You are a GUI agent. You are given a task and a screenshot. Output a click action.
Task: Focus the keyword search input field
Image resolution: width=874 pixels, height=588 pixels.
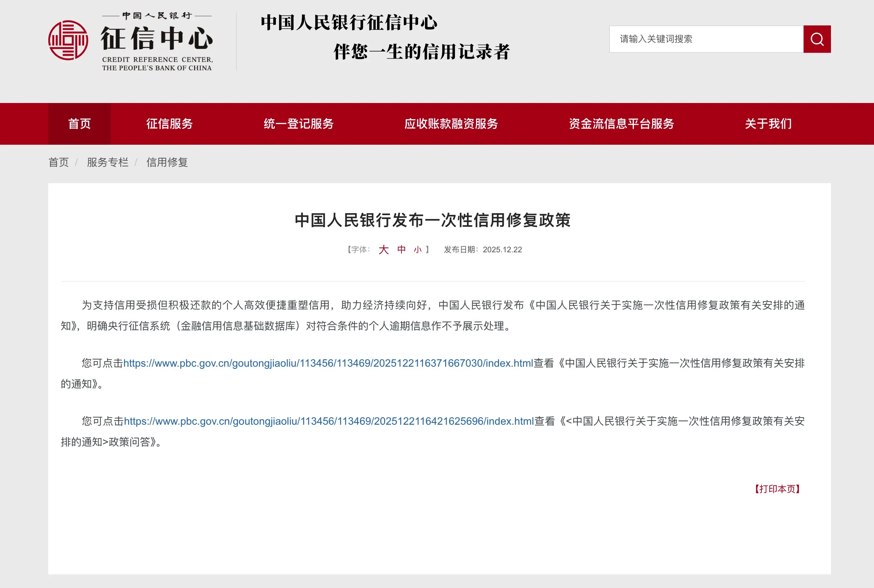706,39
